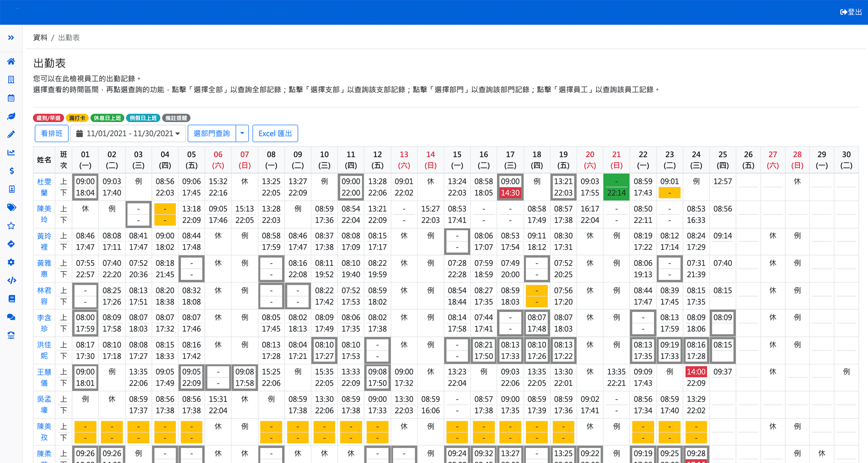Open the home page from the sidebar
Screen dimensions: 868x463
coord(11,61)
